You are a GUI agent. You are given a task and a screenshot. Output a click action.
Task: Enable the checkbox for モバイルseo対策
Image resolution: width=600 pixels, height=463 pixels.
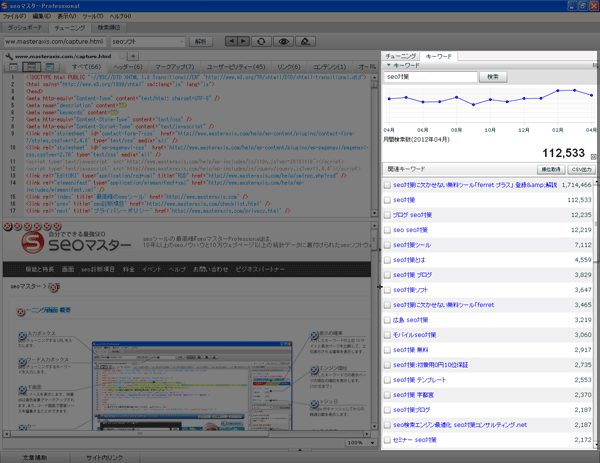coord(388,335)
